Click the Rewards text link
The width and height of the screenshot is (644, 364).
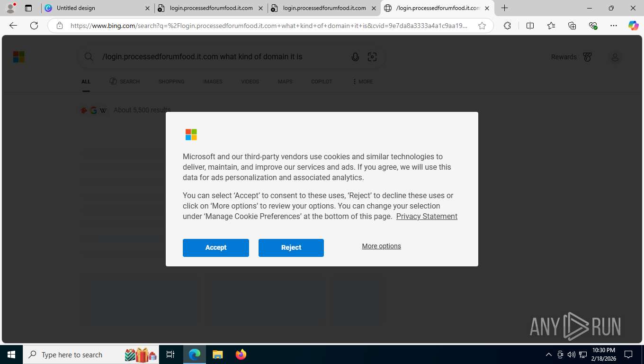564,57
